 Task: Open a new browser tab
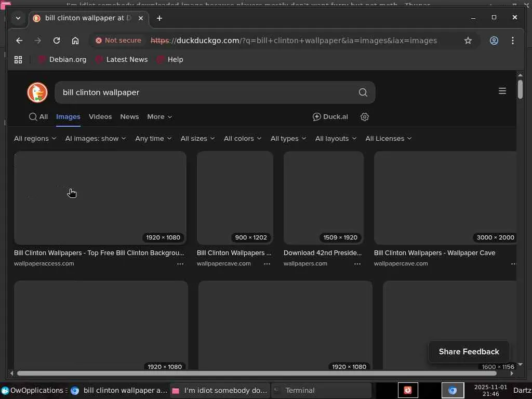pos(159,18)
